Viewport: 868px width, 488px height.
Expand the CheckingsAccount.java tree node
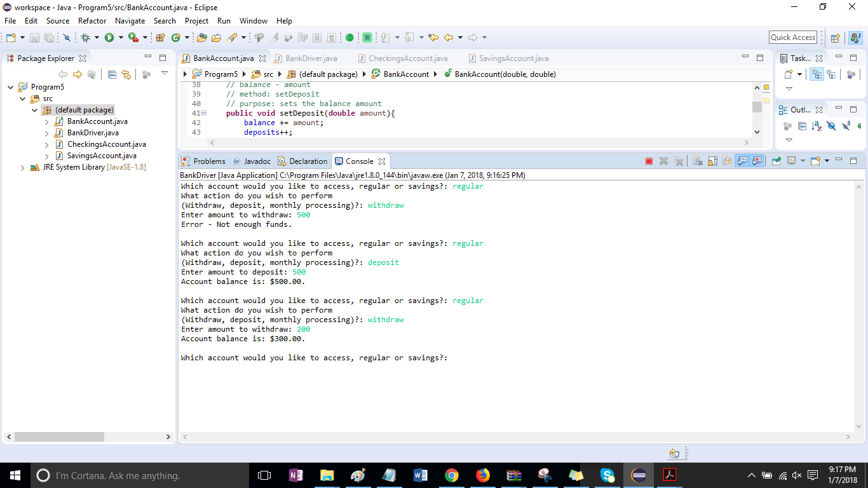pos(46,144)
